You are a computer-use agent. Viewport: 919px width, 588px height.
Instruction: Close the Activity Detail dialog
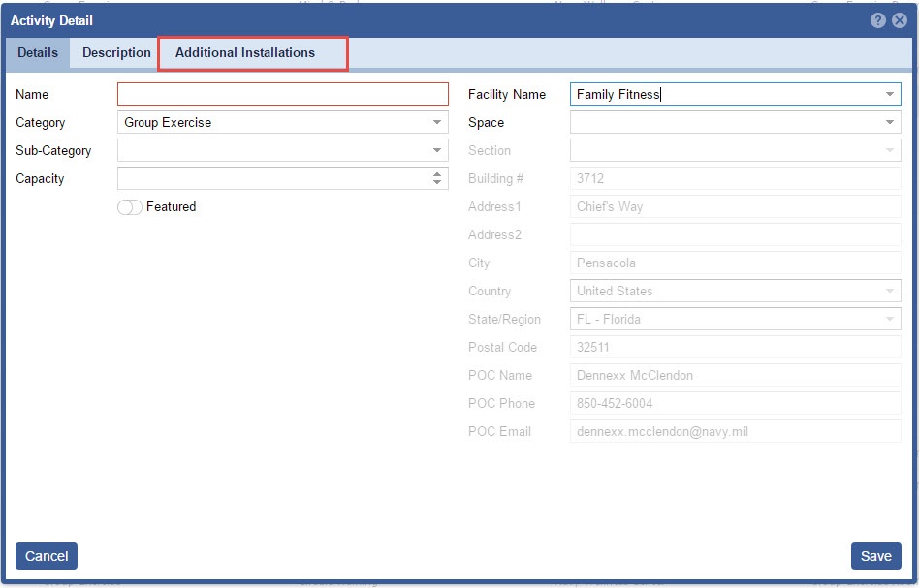(x=899, y=20)
